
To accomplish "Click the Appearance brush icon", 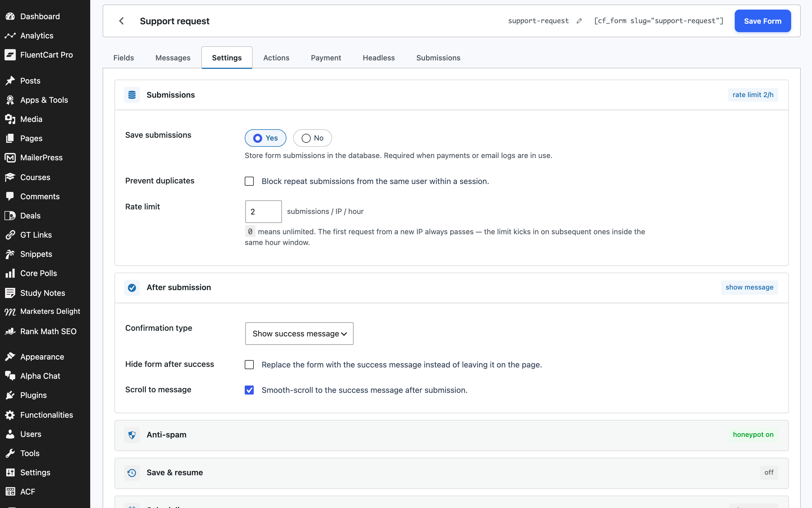I will click(x=10, y=356).
